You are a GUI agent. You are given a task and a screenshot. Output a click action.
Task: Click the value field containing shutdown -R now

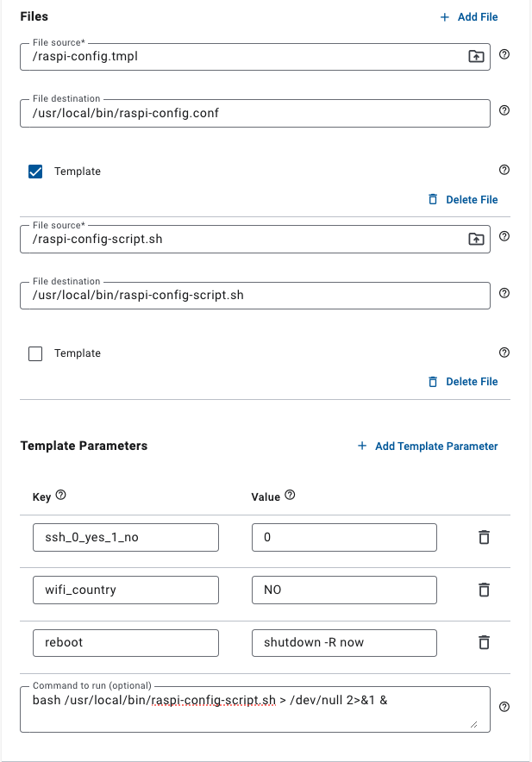(x=343, y=642)
